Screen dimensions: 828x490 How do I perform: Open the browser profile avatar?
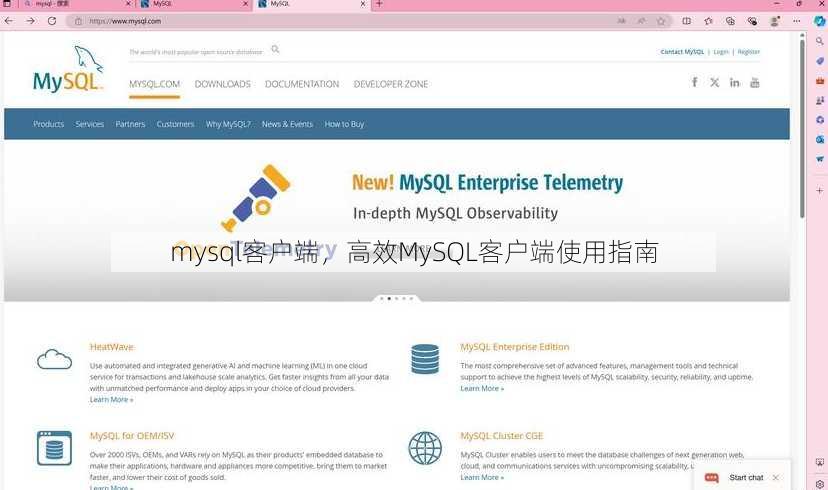coord(775,21)
